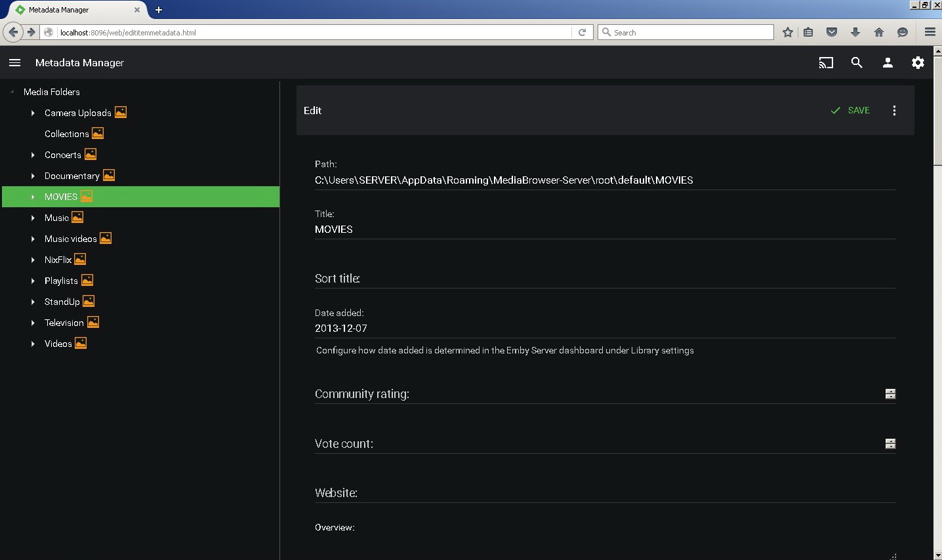This screenshot has height=560, width=942.
Task: Collapse the Media Folders tree root
Action: (12, 92)
